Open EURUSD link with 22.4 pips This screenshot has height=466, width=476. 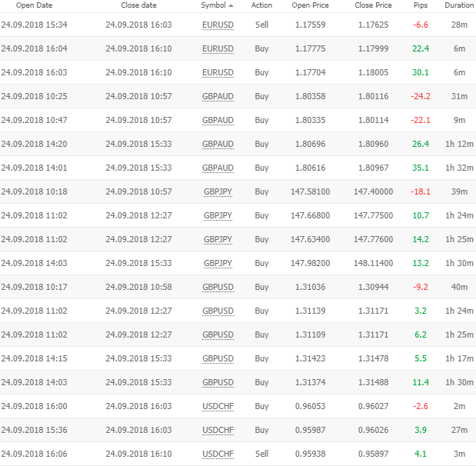coord(218,48)
